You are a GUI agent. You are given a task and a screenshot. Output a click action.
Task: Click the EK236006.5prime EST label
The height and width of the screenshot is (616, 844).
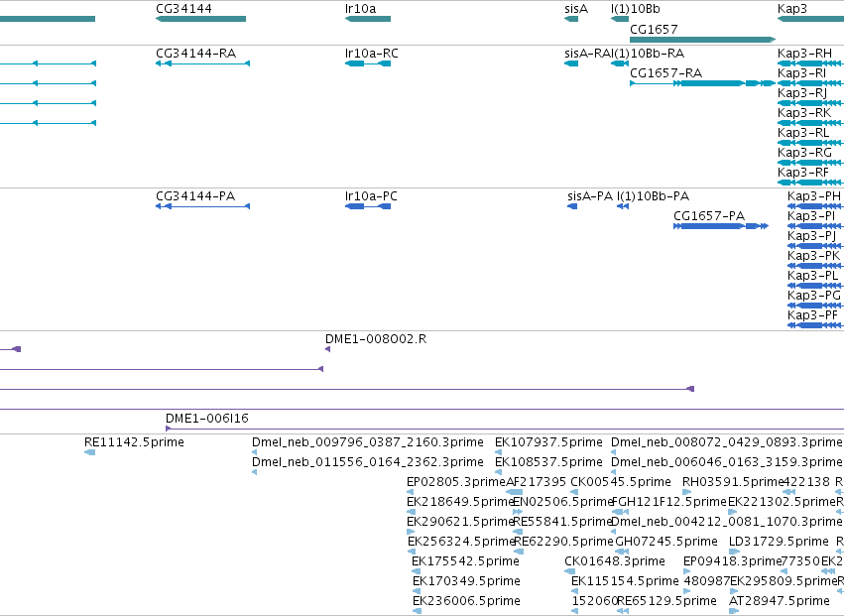coord(466,601)
